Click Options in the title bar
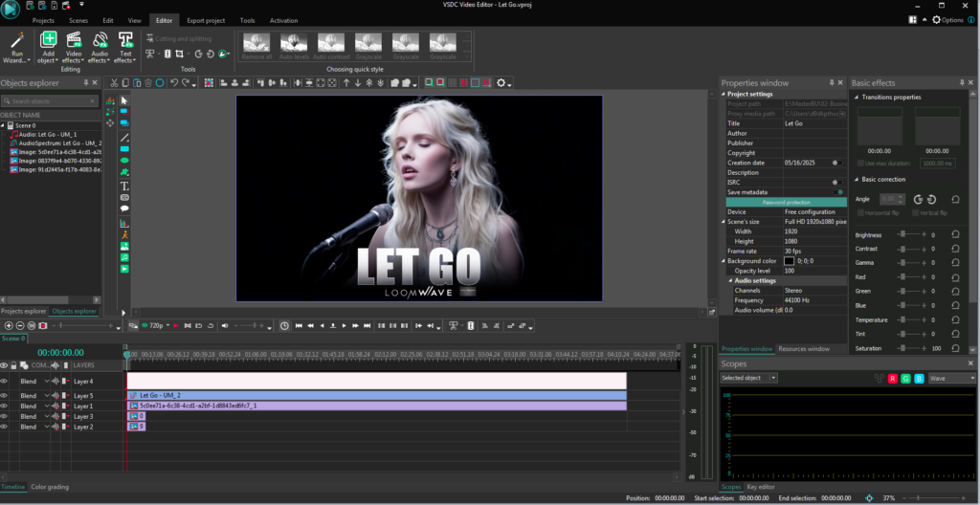Viewport: 980px width, 505px height. click(948, 20)
